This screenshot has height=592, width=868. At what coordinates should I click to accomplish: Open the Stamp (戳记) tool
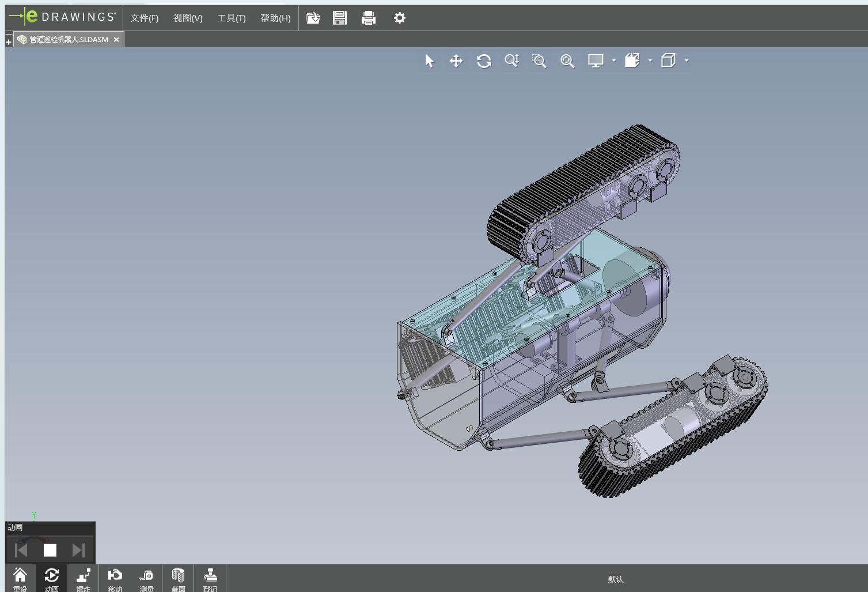coord(210,578)
